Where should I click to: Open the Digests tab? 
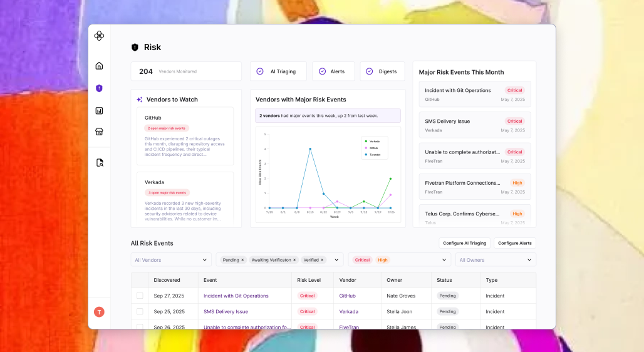382,71
